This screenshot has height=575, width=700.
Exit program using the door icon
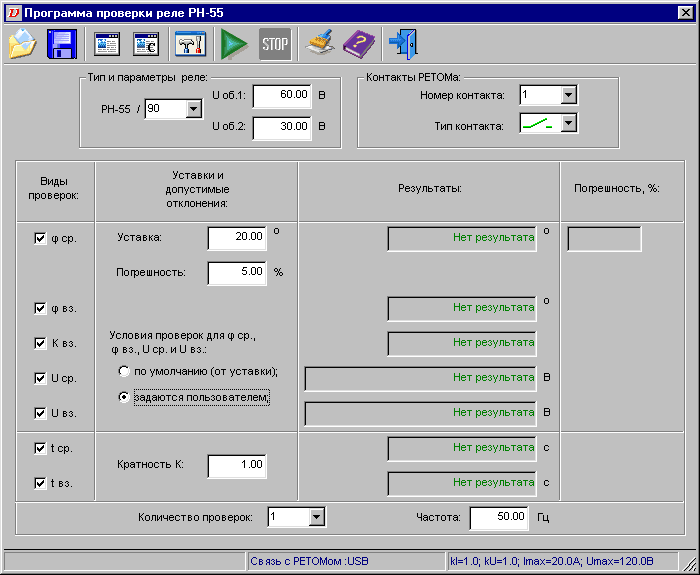(403, 44)
